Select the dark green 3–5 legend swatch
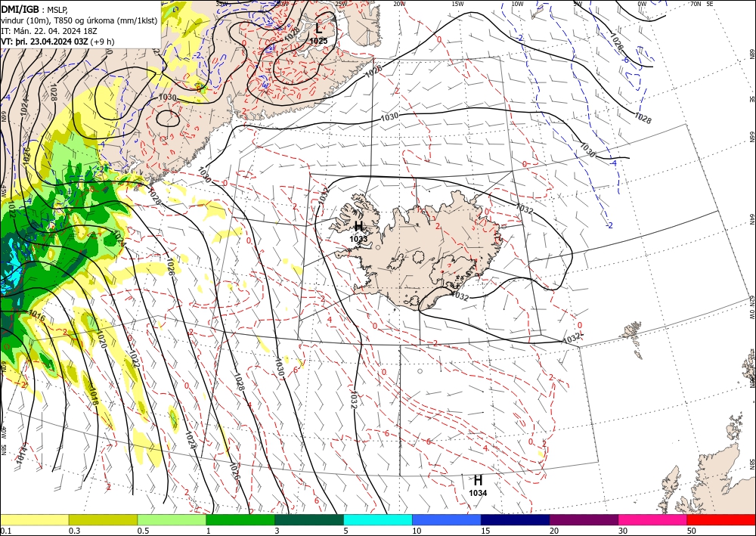 click(309, 519)
